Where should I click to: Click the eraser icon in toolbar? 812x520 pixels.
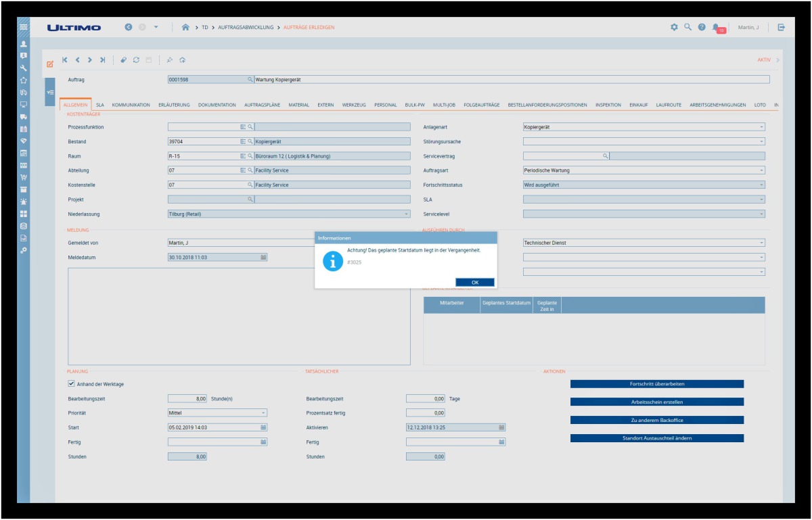coord(124,60)
